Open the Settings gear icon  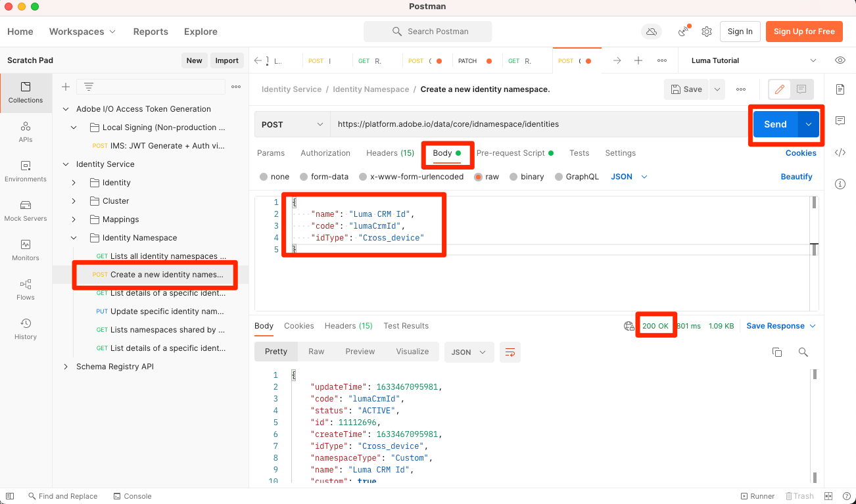pos(707,32)
